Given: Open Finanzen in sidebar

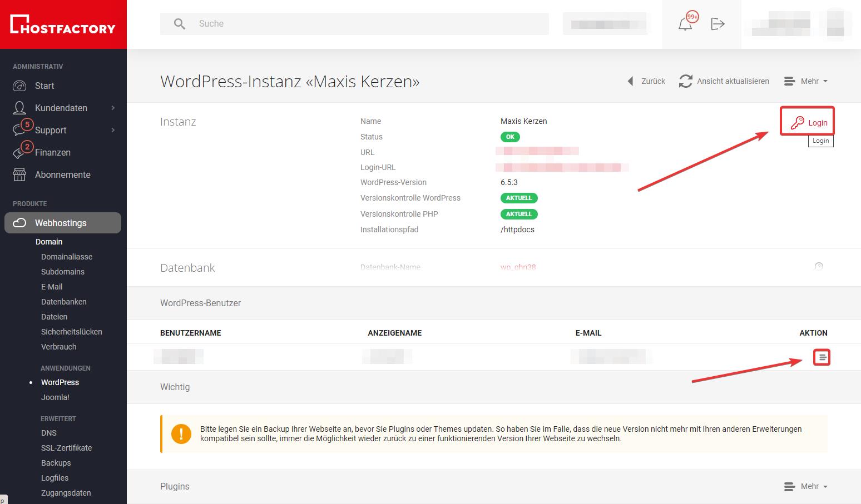Looking at the screenshot, I should click(53, 152).
